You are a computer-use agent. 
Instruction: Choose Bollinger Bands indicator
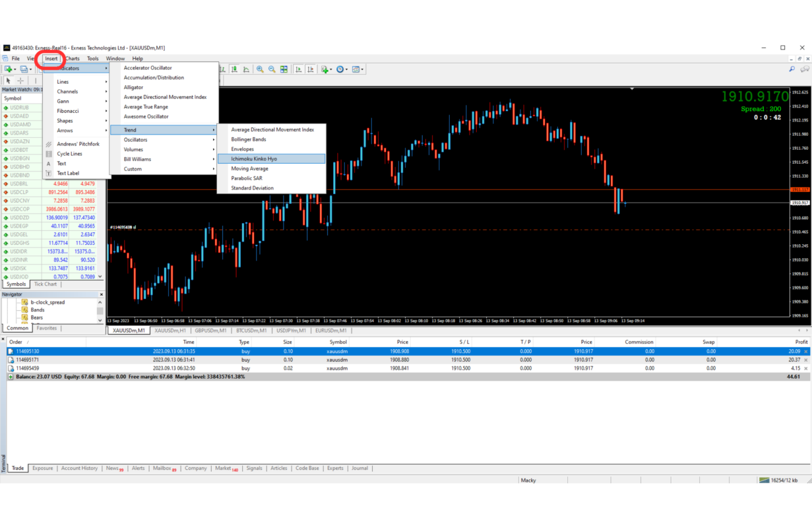coord(271,139)
